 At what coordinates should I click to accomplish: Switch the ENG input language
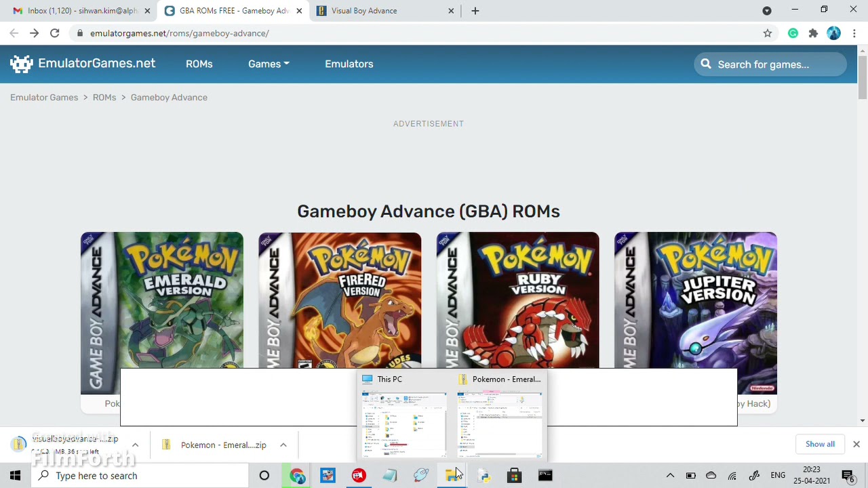point(778,476)
